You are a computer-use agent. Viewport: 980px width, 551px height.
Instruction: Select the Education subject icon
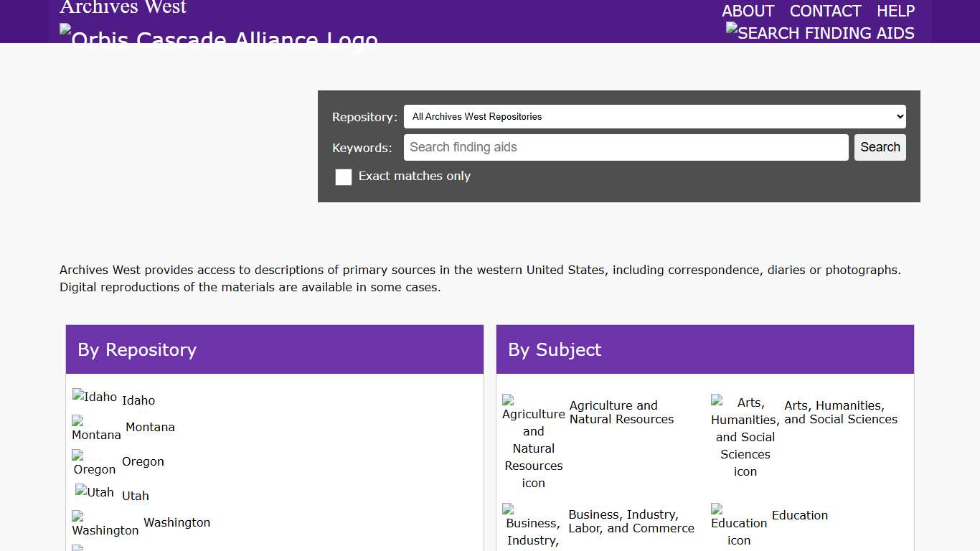pyautogui.click(x=738, y=525)
